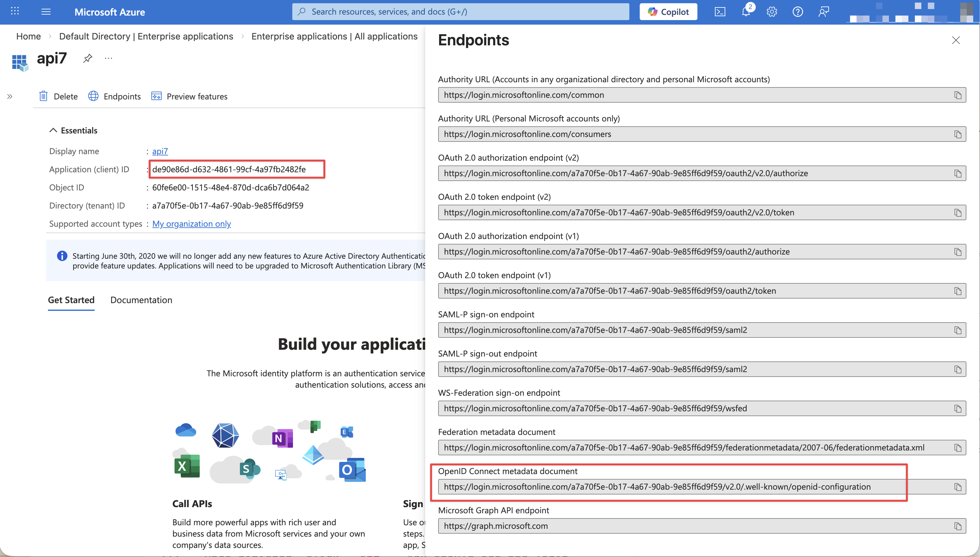
Task: Click the resources search field
Action: click(460, 11)
